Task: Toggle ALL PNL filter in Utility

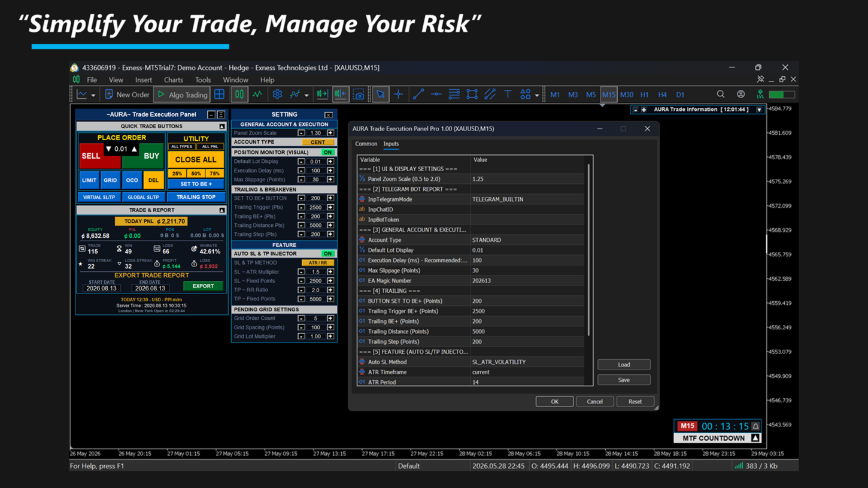Action: coord(210,147)
